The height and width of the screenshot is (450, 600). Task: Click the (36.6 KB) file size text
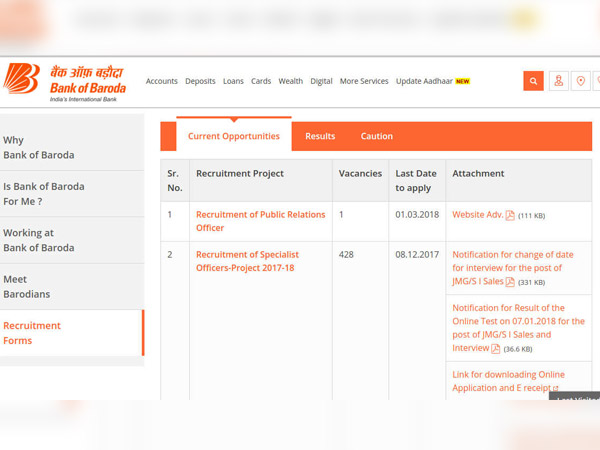tap(518, 349)
